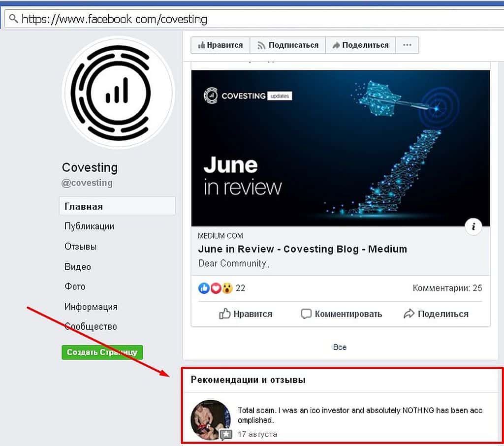The height and width of the screenshot is (446, 504).
Task: Click the info icon on post image
Action: [473, 227]
